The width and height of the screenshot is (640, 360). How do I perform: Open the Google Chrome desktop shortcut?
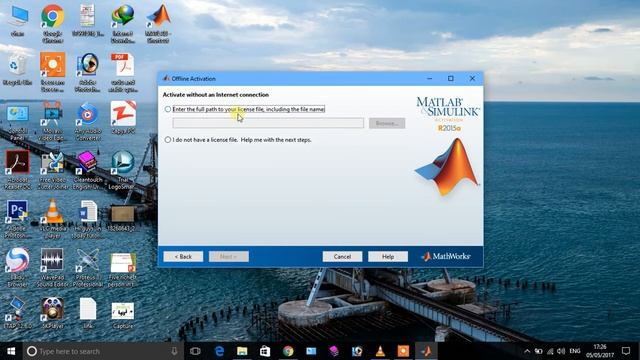tap(53, 23)
